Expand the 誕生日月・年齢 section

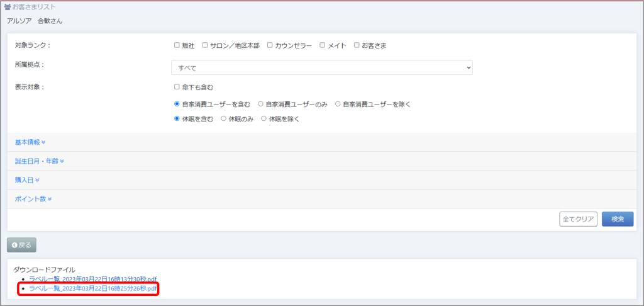click(x=40, y=161)
